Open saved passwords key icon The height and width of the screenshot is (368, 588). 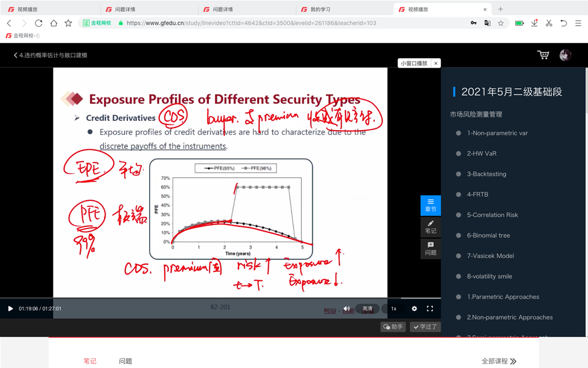click(x=474, y=23)
